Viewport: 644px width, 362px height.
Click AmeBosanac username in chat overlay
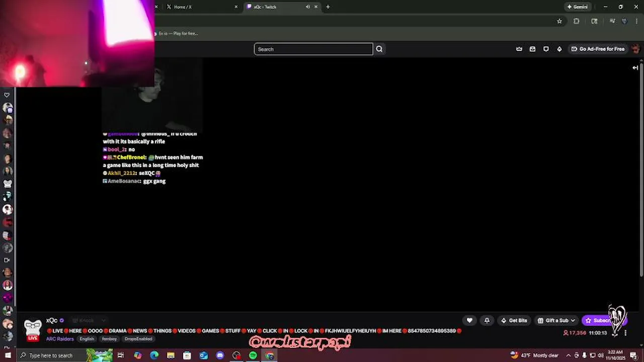(124, 181)
